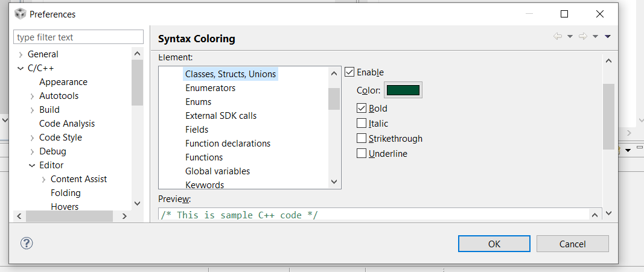
Task: Open the dark green Color swatch
Action: 403,90
